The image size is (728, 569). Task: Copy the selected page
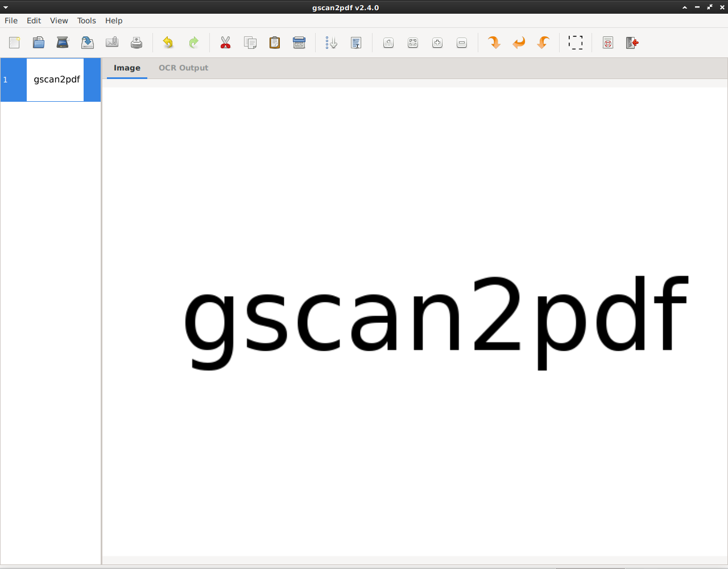pyautogui.click(x=250, y=43)
